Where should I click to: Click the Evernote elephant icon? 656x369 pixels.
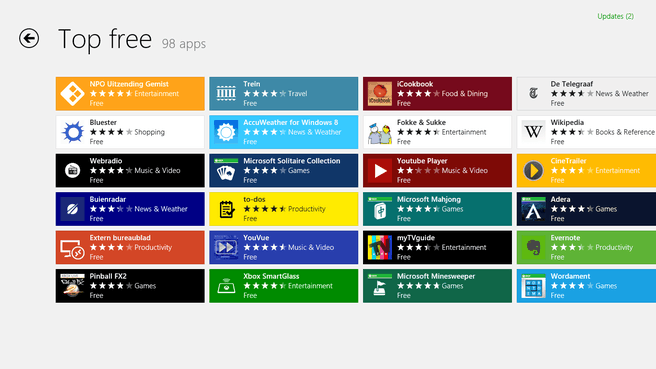[533, 247]
